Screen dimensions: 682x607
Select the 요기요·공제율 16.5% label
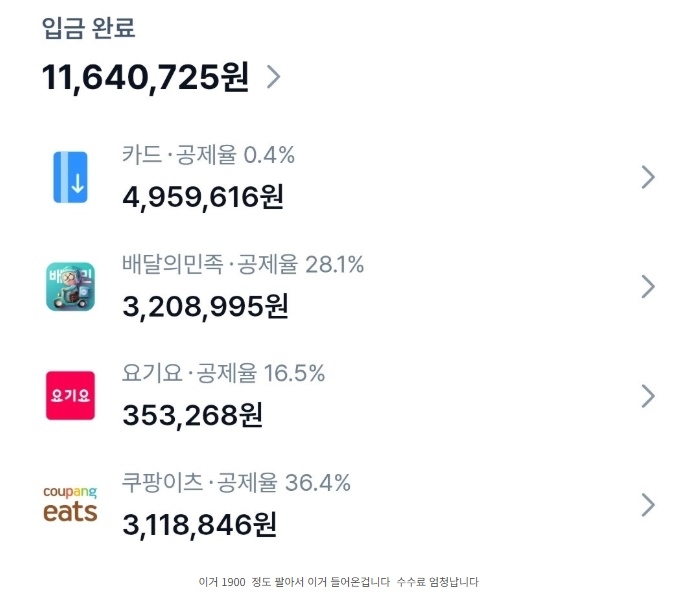pyautogui.click(x=223, y=374)
